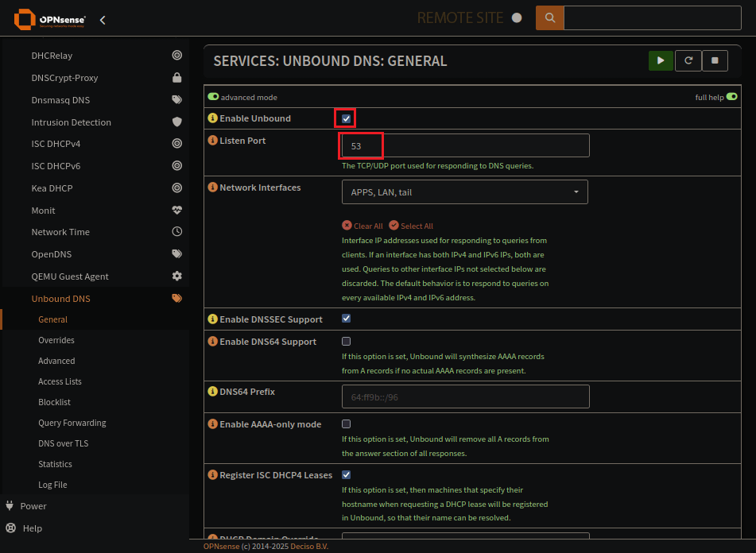Click the top search input box

653,17
